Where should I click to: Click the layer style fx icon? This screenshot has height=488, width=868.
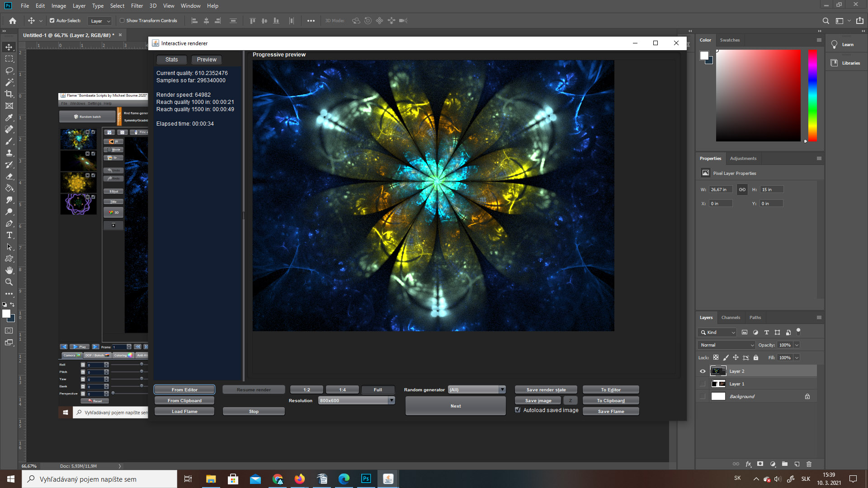pos(748,464)
